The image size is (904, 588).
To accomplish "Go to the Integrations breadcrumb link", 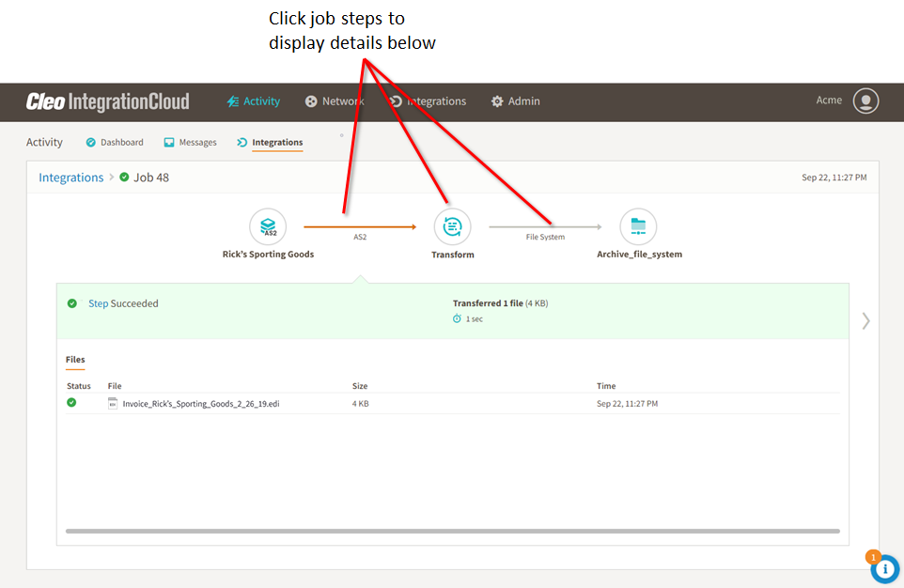I will pos(70,178).
